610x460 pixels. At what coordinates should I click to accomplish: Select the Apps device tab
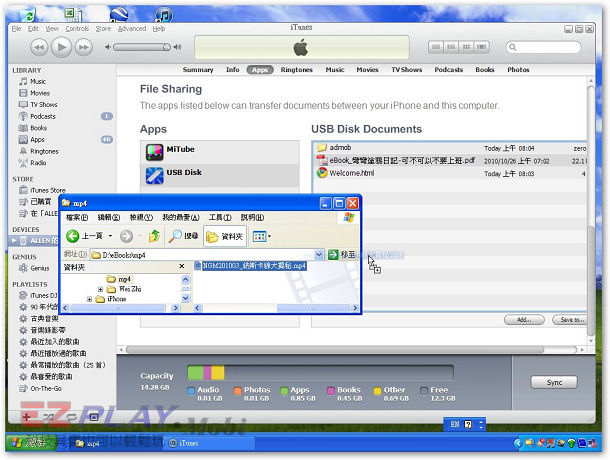(260, 70)
